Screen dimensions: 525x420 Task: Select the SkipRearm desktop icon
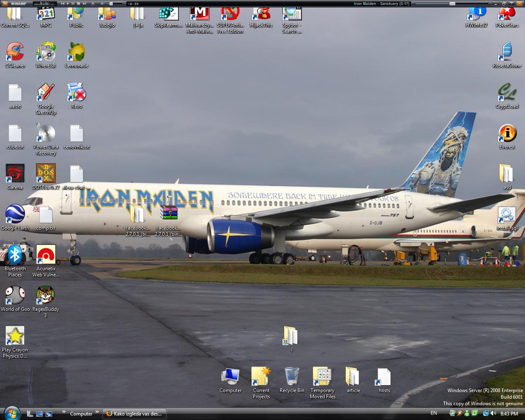(169, 18)
